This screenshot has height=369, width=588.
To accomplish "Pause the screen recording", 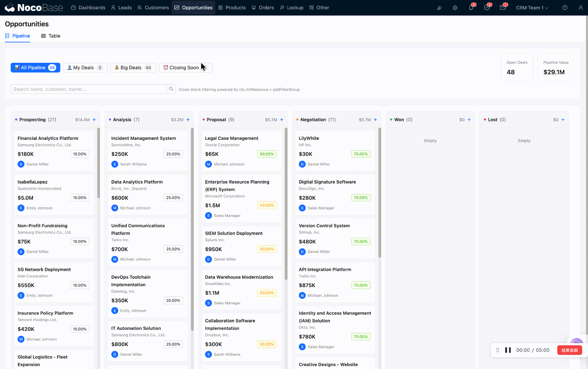I will (x=508, y=350).
